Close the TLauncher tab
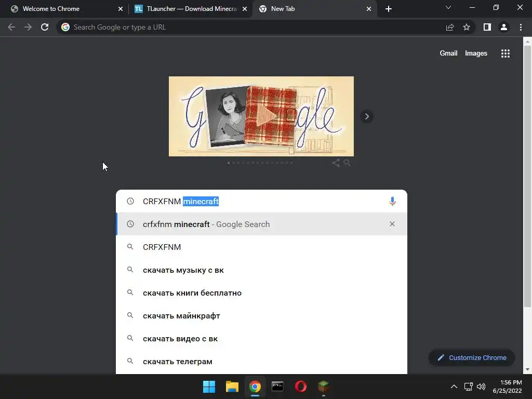 pos(245,9)
